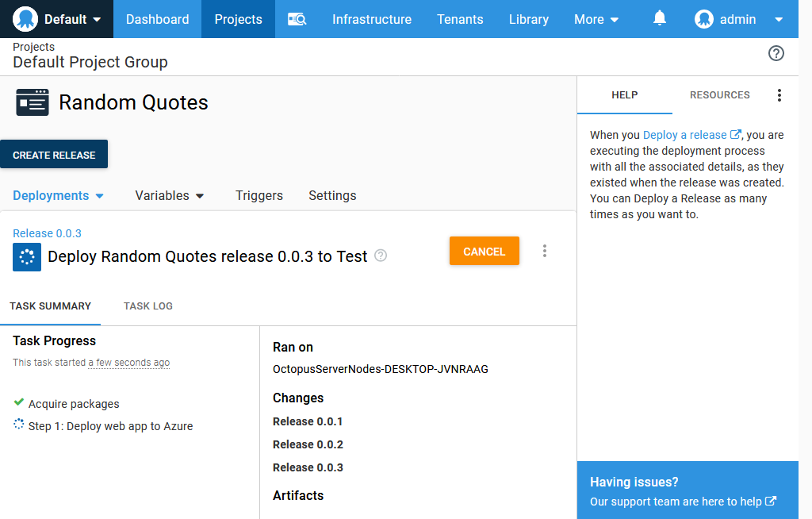The width and height of the screenshot is (812, 519).
Task: Click the Create Release button
Action: click(54, 155)
